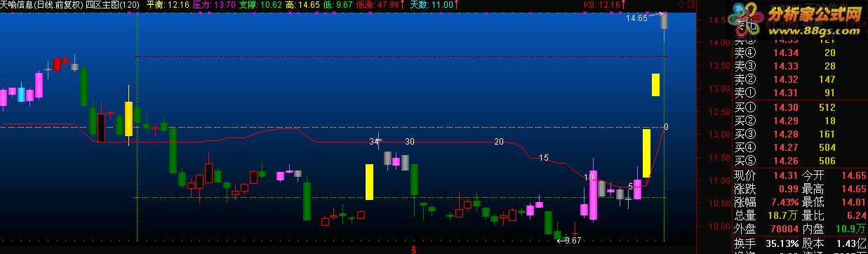Select the 压力: 13.70 indicator value
Image resolution: width=868 pixels, height=254 pixels.
tap(213, 5)
